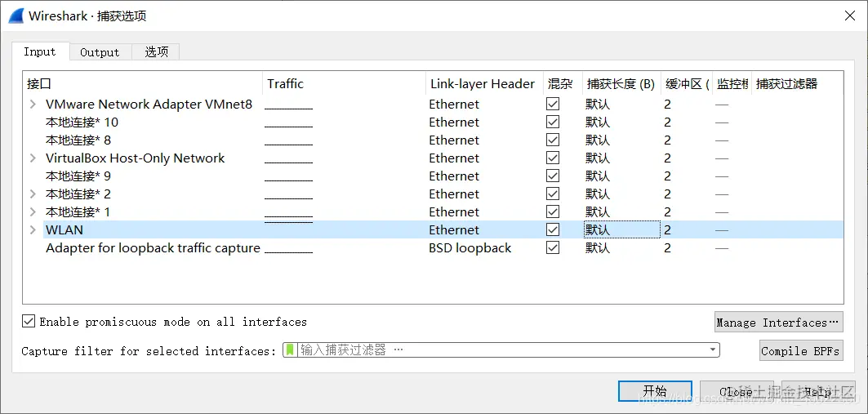Toggle promiscuous checkbox for loopback adapter
This screenshot has width=868, height=414.
click(x=553, y=248)
